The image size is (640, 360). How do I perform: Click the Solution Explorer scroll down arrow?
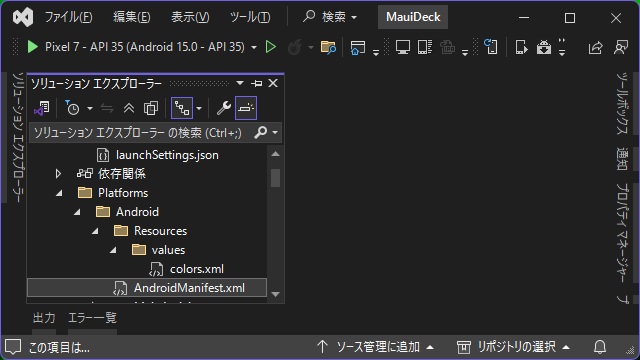(x=276, y=294)
